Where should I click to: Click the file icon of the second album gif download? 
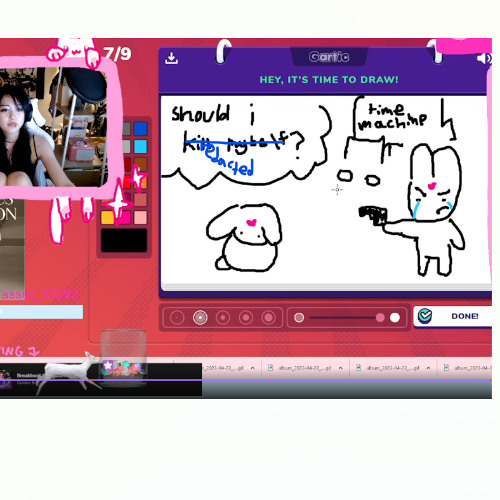[x=271, y=368]
